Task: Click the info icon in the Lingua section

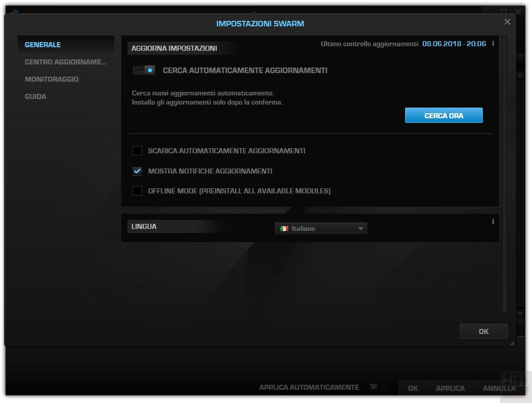Action: [x=493, y=221]
